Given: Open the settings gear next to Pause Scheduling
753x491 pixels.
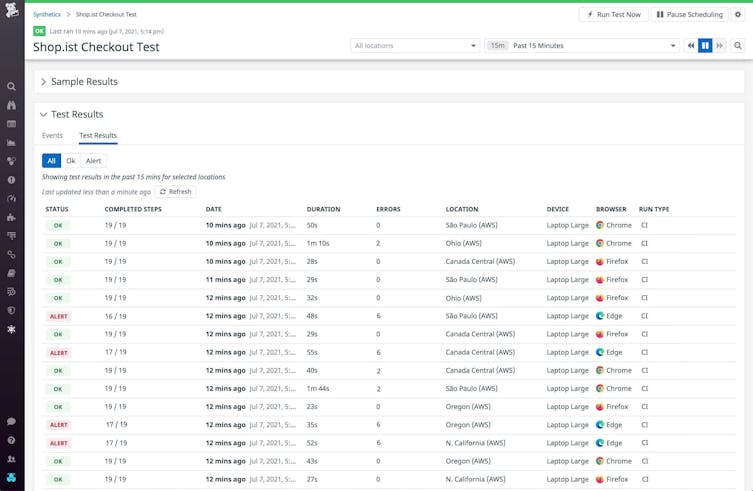Looking at the screenshot, I should click(x=738, y=15).
